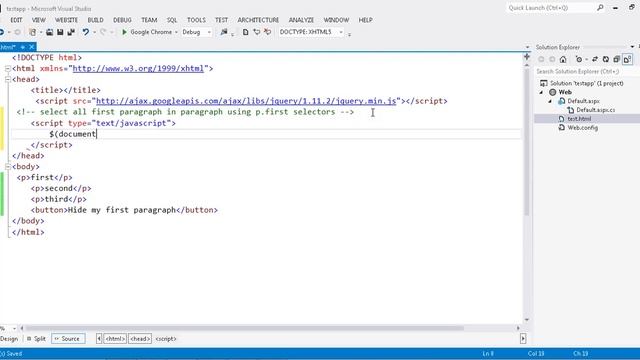The width and height of the screenshot is (640, 360).
Task: Open the TEAM menu
Action: tap(149, 20)
